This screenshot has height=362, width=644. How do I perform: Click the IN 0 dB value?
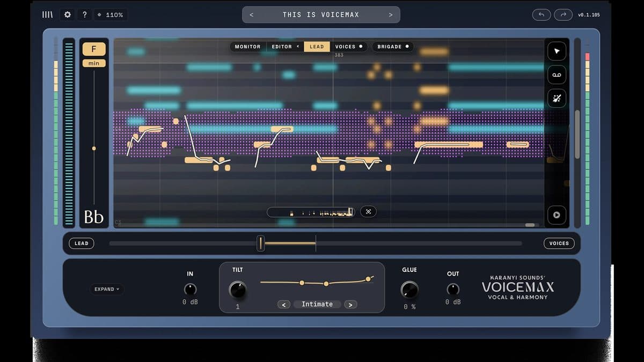190,302
